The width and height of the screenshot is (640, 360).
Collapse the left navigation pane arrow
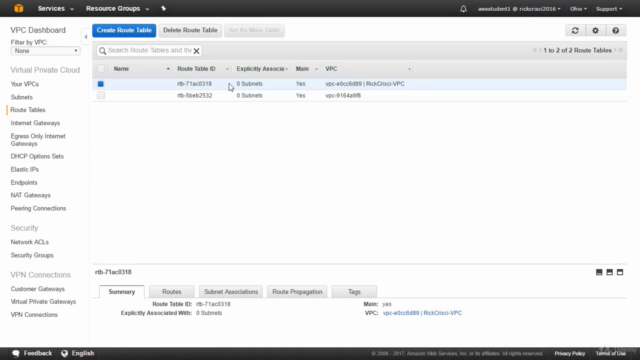[x=86, y=37]
